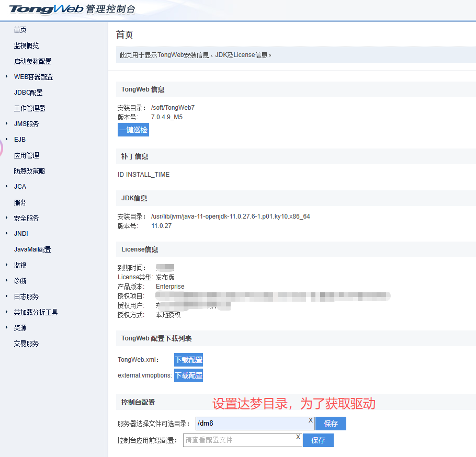Click the 一键巡检 button
Screen dimensions: 476x457
(x=133, y=129)
